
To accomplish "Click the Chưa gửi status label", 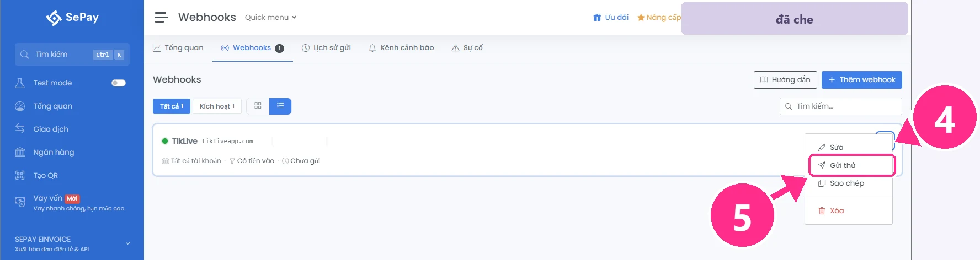I will pyautogui.click(x=301, y=161).
